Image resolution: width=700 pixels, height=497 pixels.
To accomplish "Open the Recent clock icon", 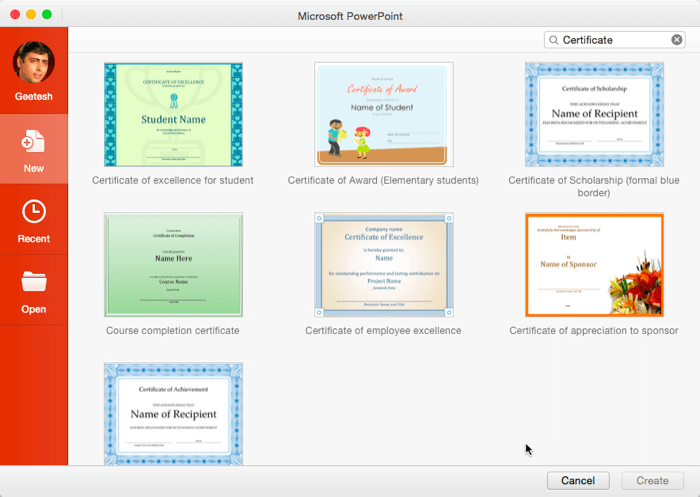I will [x=34, y=211].
